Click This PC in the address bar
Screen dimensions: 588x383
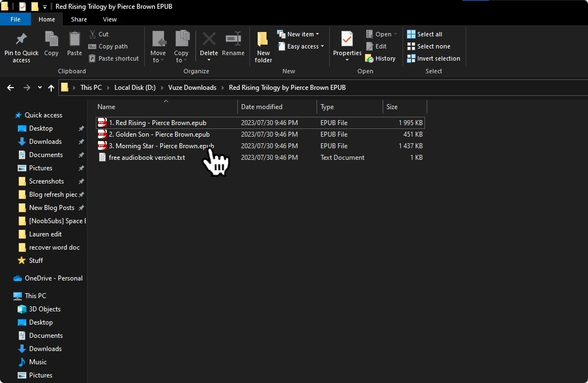(91, 88)
